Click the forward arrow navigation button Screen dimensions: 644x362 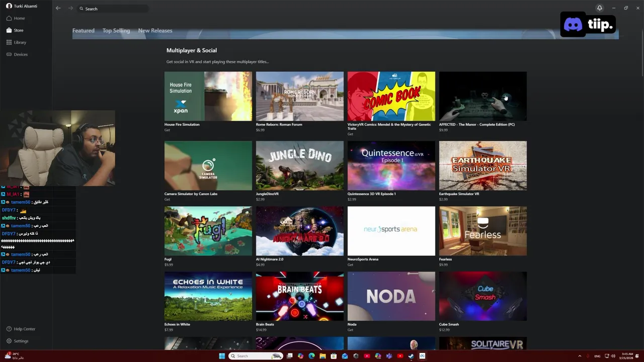coord(70,9)
